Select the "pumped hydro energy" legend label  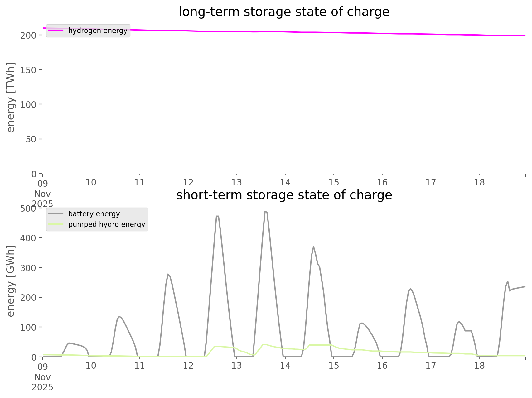pyautogui.click(x=107, y=224)
